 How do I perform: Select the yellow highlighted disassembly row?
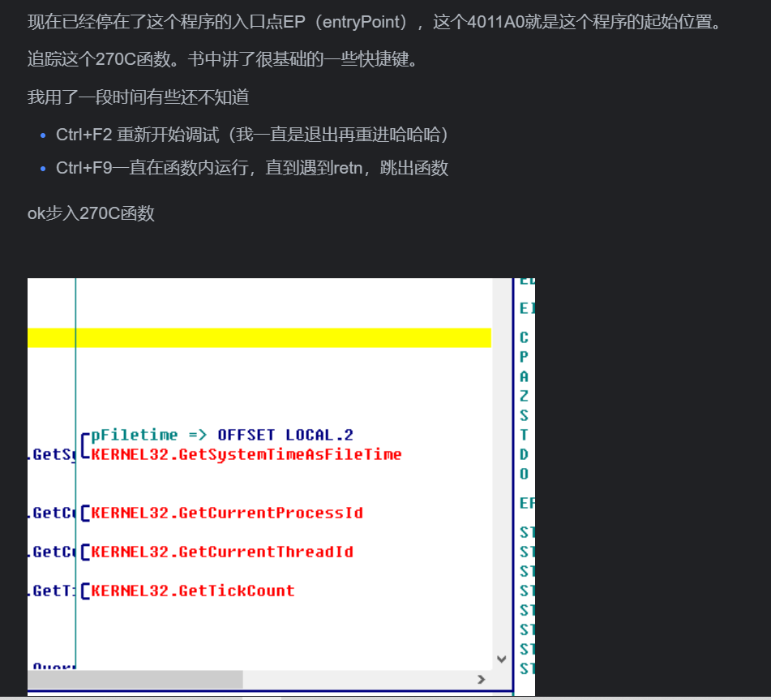pyautogui.click(x=259, y=337)
